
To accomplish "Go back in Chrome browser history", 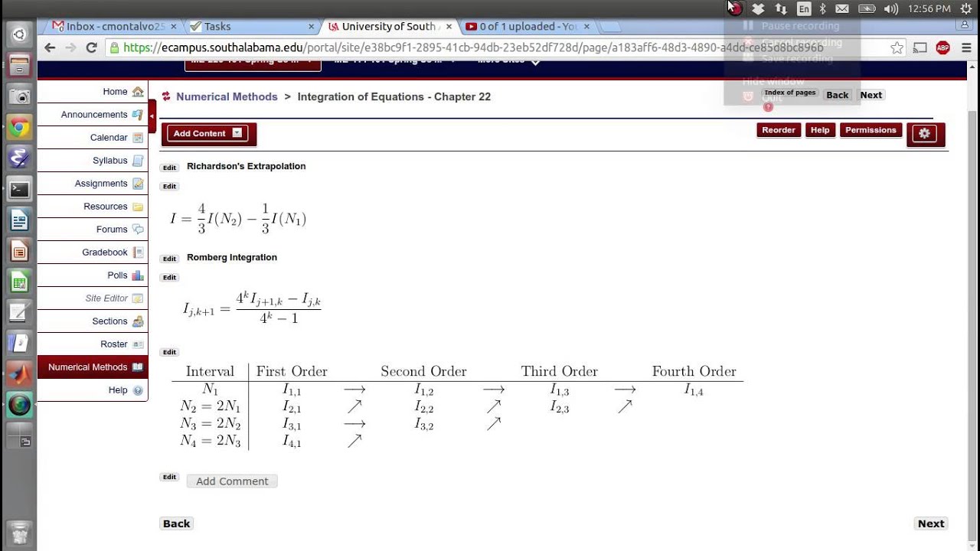I will 50,47.
